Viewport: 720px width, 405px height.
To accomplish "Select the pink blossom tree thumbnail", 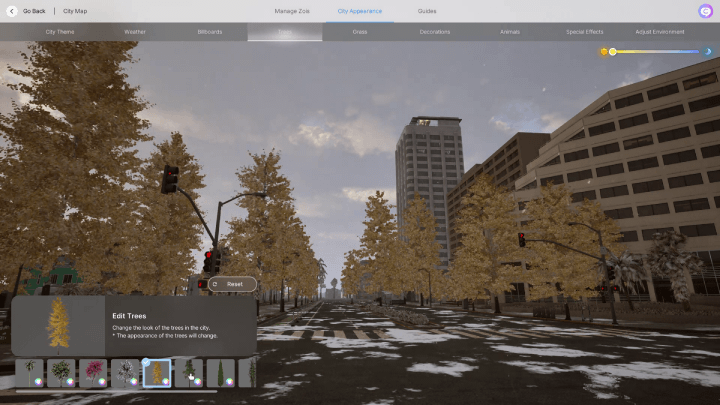I will [92, 372].
